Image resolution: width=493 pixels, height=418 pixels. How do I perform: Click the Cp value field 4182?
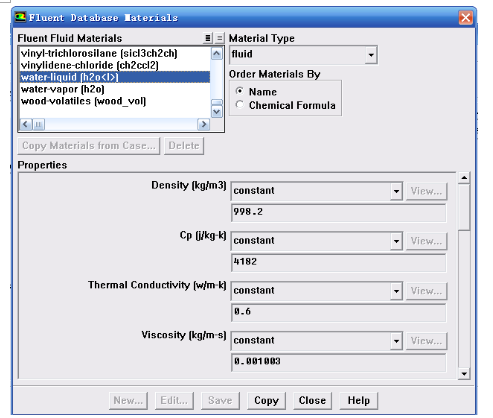click(338, 262)
